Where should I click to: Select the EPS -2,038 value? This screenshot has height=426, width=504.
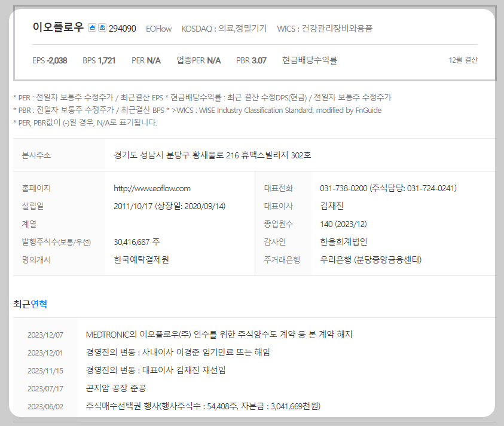pyautogui.click(x=50, y=60)
